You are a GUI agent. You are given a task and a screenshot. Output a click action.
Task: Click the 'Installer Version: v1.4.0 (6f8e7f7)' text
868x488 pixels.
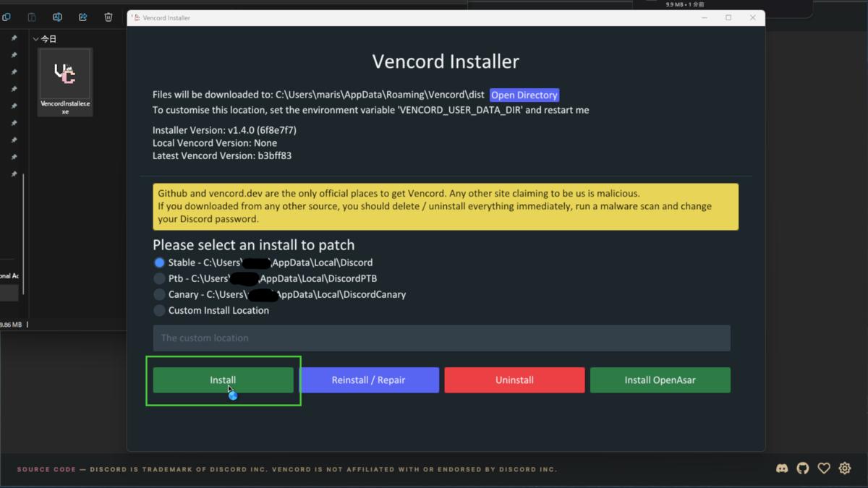pos(224,130)
